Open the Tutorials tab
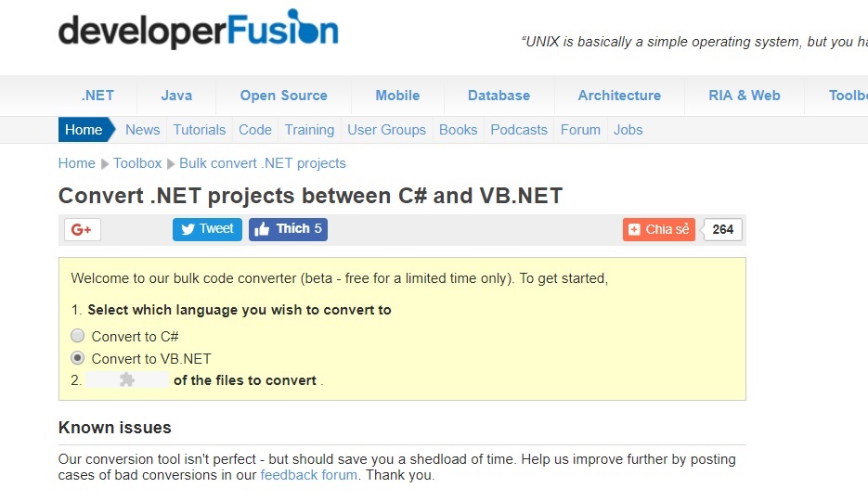Viewport: 868px width, 501px height. coord(200,130)
